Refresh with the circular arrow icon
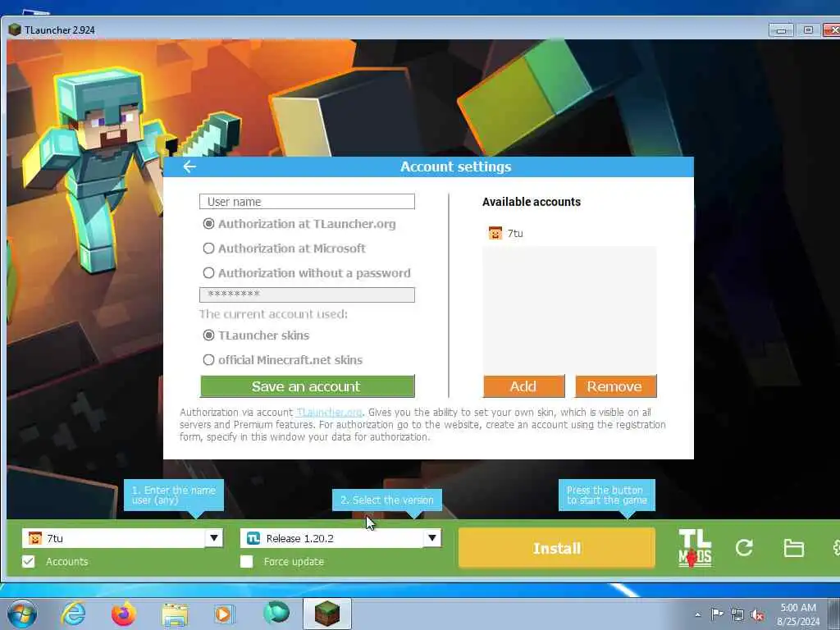Image resolution: width=840 pixels, height=630 pixels. pyautogui.click(x=744, y=547)
